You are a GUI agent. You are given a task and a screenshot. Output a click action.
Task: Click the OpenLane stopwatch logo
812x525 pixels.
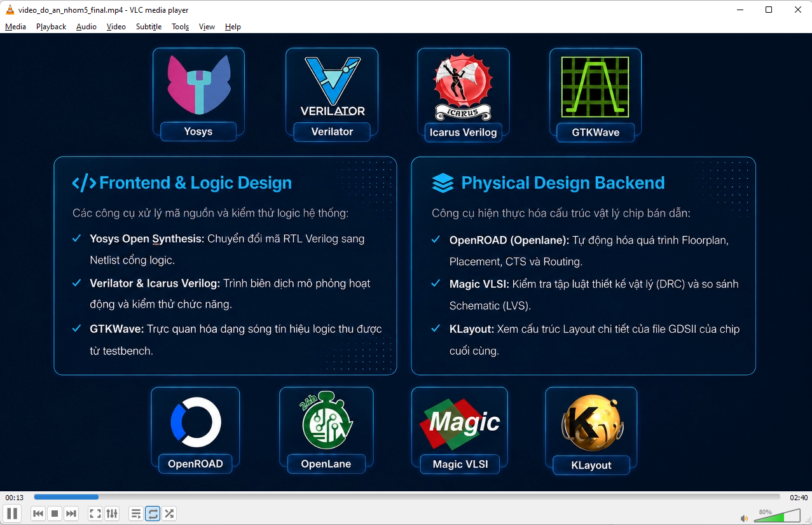[326, 422]
